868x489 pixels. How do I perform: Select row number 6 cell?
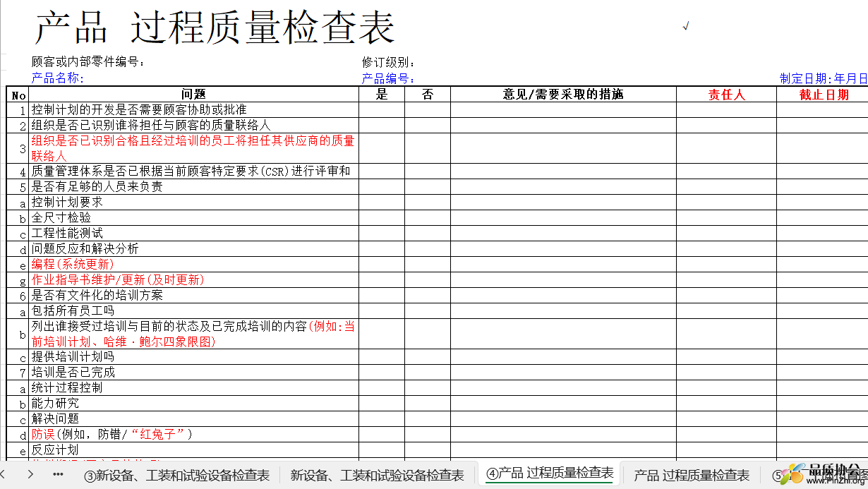pos(18,296)
